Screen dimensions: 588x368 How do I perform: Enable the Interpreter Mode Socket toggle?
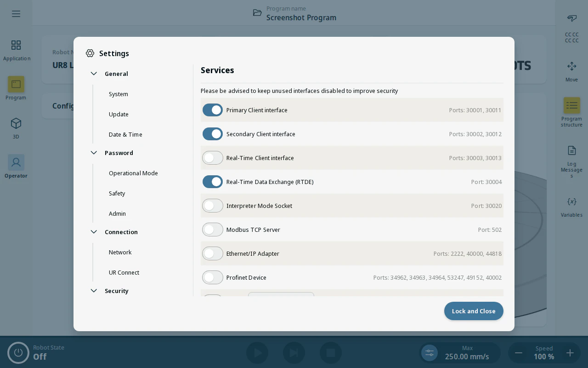pyautogui.click(x=213, y=206)
